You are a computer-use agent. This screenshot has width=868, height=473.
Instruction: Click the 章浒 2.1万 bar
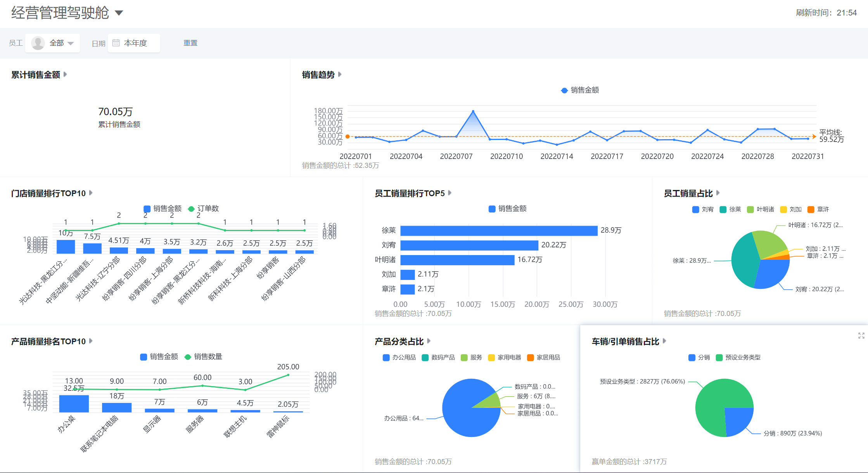(x=408, y=289)
